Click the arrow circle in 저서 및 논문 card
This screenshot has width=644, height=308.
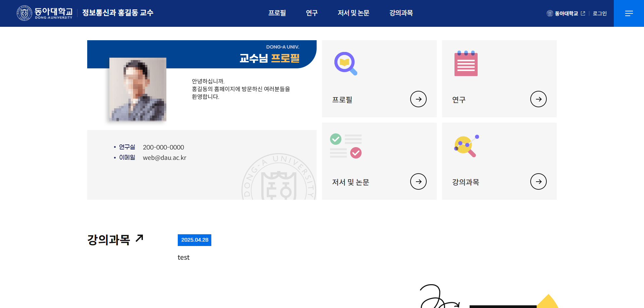pyautogui.click(x=418, y=182)
